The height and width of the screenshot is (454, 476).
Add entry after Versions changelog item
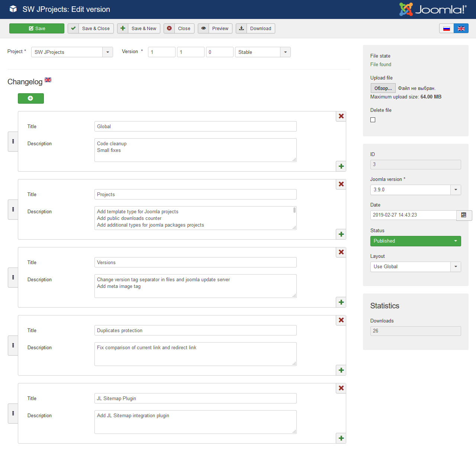point(341,302)
